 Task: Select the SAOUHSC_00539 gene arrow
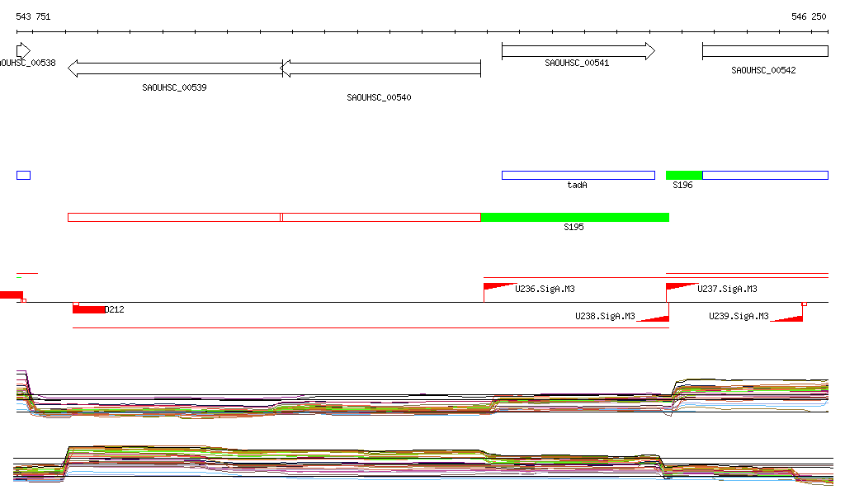(175, 68)
